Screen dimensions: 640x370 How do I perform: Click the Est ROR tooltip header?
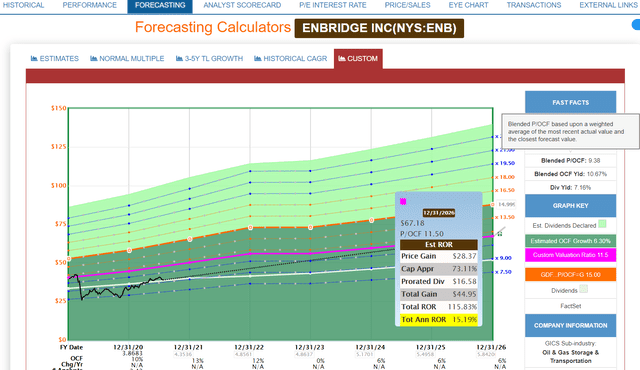[439, 244]
